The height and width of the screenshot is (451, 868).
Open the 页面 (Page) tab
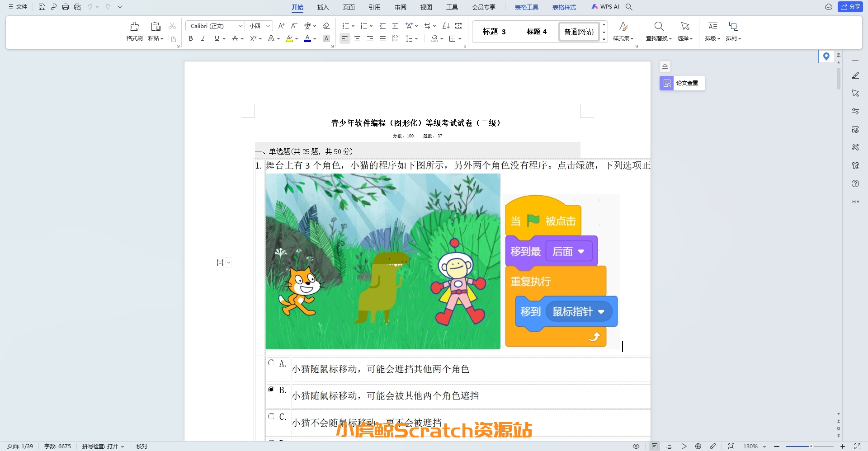click(x=349, y=7)
